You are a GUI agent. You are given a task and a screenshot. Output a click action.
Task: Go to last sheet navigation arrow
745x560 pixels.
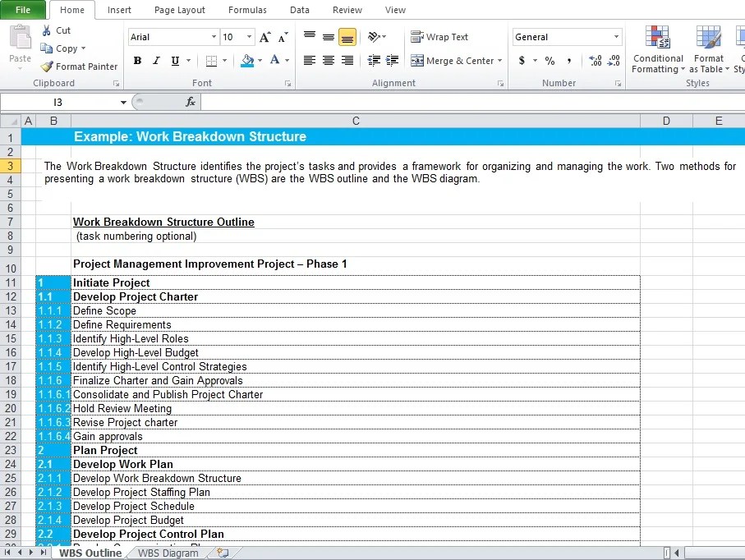click(x=44, y=553)
